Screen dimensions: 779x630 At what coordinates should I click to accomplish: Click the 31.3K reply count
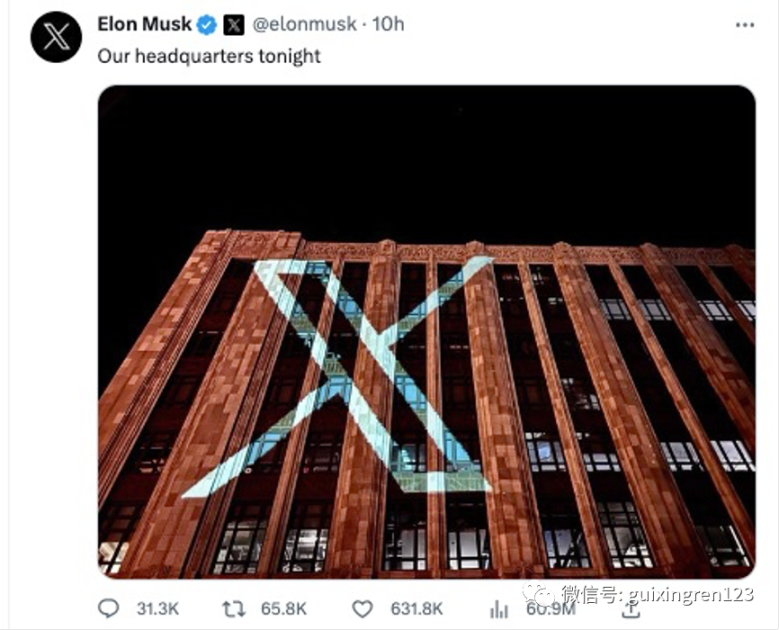pos(157,608)
